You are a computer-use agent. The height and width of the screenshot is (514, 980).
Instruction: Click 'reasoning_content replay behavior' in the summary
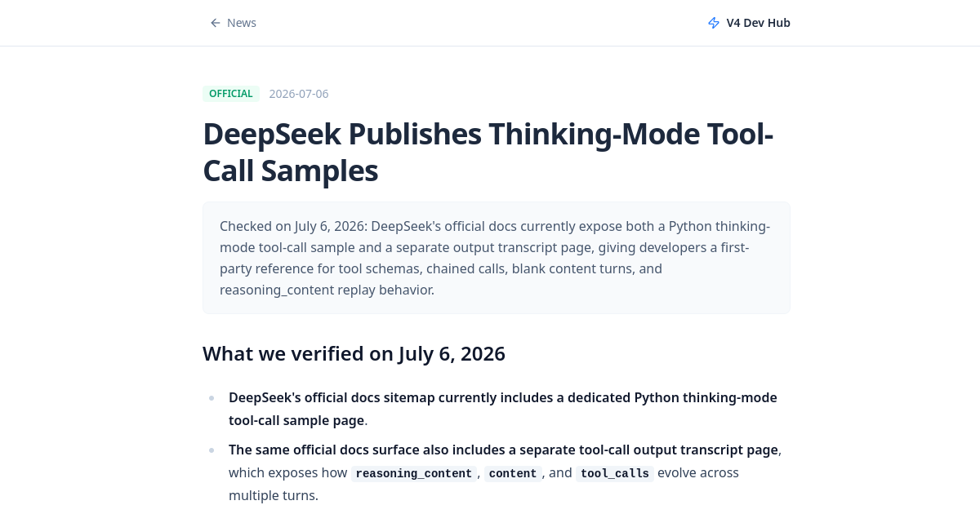pyautogui.click(x=327, y=290)
